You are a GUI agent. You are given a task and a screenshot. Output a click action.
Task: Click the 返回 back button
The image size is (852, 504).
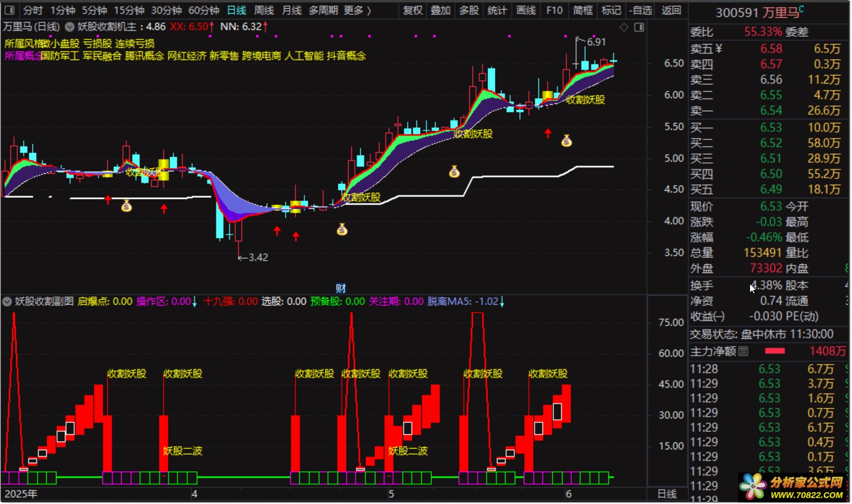(671, 10)
